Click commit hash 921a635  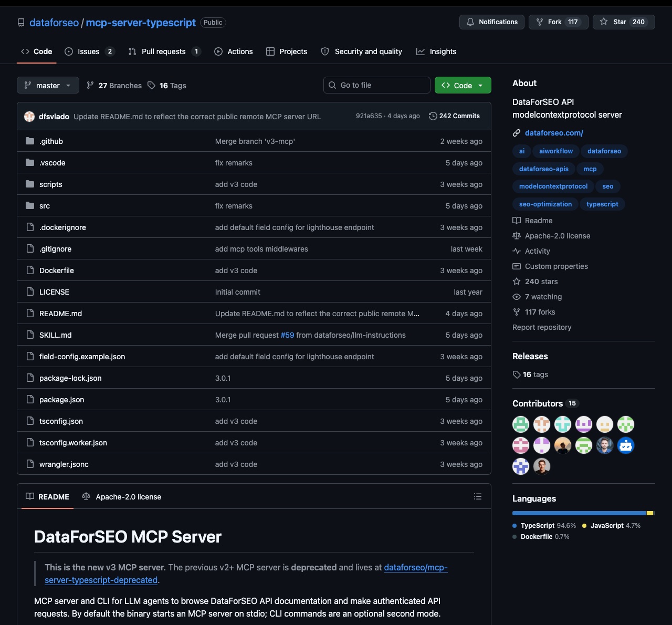coord(369,116)
